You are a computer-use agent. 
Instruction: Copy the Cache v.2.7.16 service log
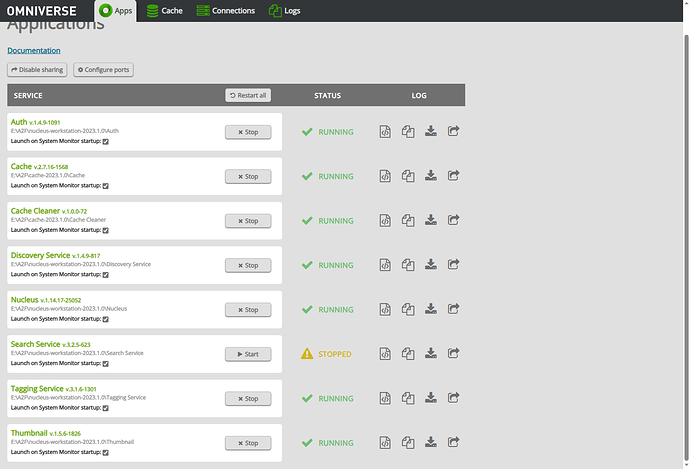point(408,176)
